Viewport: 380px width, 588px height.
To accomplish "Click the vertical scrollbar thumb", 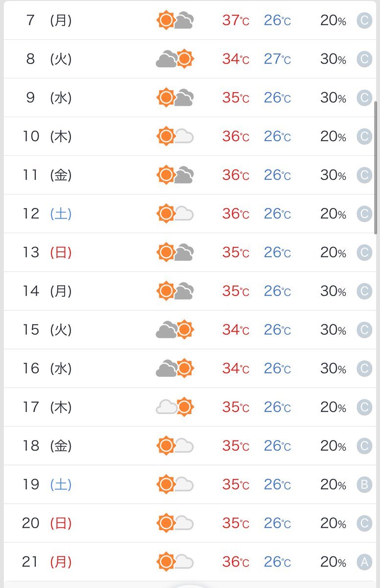I will coord(376,162).
